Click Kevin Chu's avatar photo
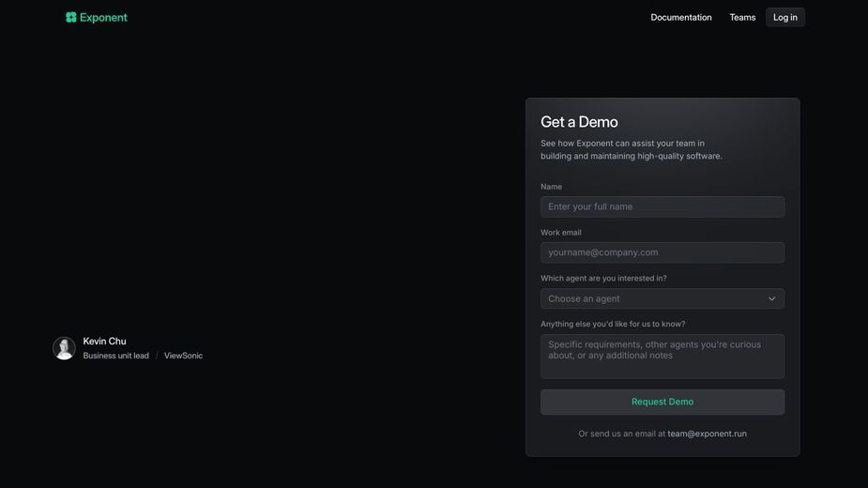The height and width of the screenshot is (488, 868). [64, 348]
